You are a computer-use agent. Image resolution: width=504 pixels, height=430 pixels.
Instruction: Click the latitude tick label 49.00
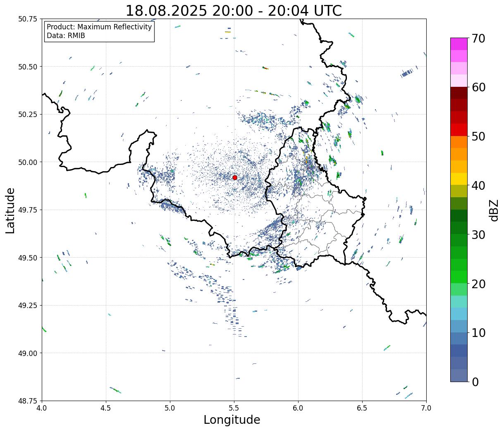coord(27,353)
